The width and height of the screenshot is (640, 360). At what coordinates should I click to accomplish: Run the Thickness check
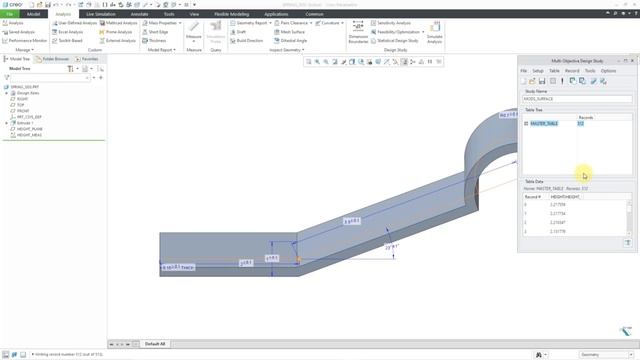(x=154, y=41)
